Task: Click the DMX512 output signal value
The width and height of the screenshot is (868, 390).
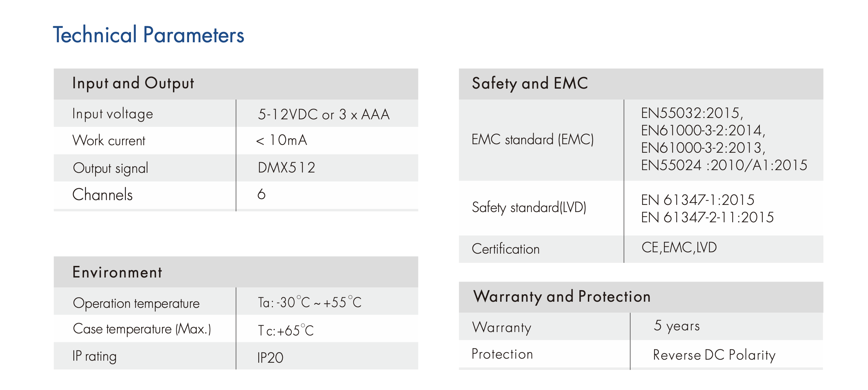Action: pyautogui.click(x=286, y=168)
